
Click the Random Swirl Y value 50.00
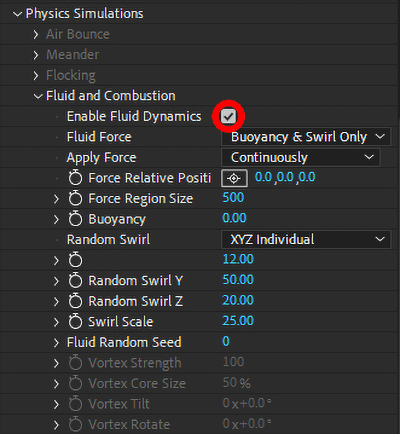pos(238,280)
